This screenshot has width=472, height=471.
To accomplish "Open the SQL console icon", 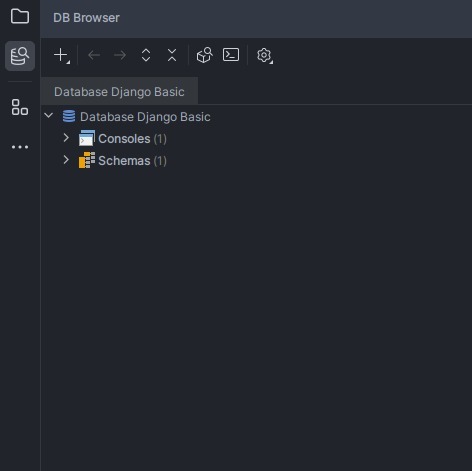I will [231, 55].
